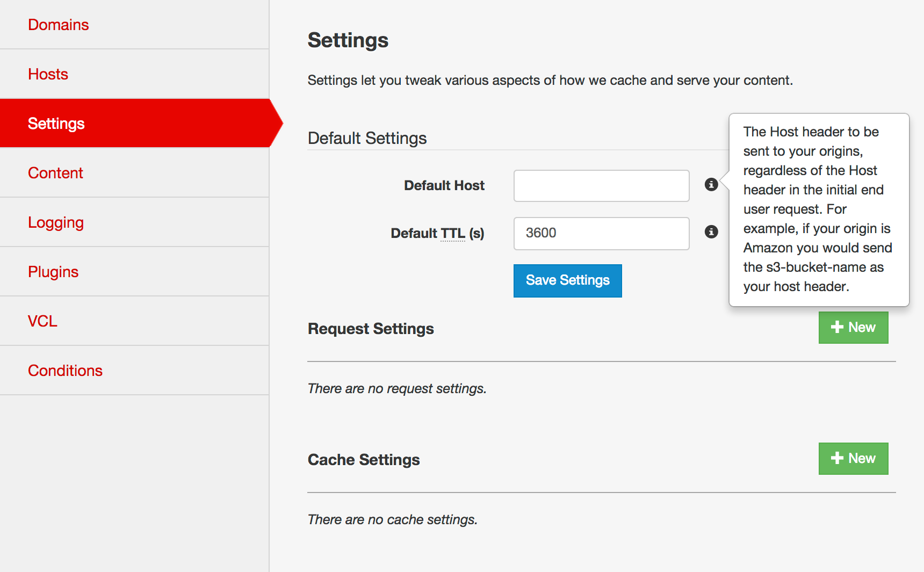Navigate to the Plugins section
The image size is (924, 572).
tap(53, 271)
